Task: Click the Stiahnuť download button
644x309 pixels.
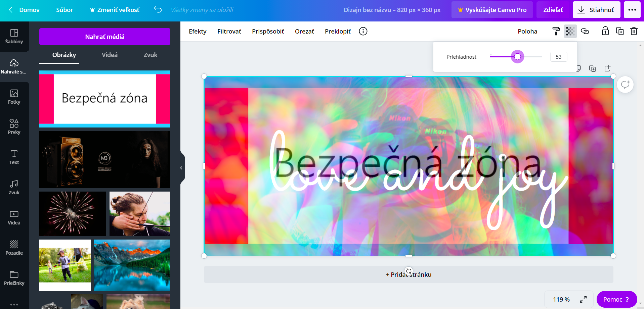Action: (596, 10)
